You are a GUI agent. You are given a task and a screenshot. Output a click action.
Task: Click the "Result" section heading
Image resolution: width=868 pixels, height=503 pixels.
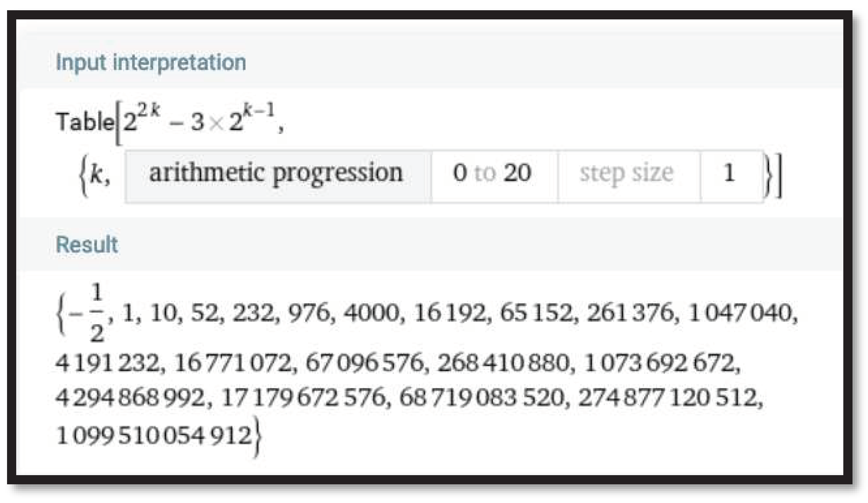87,244
